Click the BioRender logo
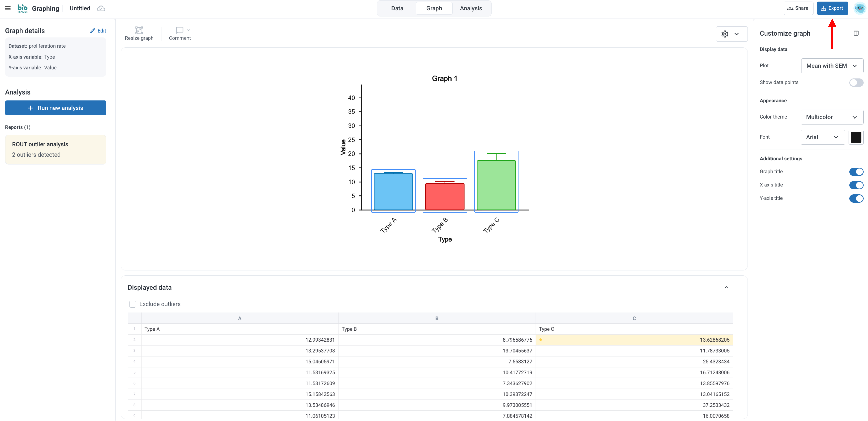 tap(22, 8)
